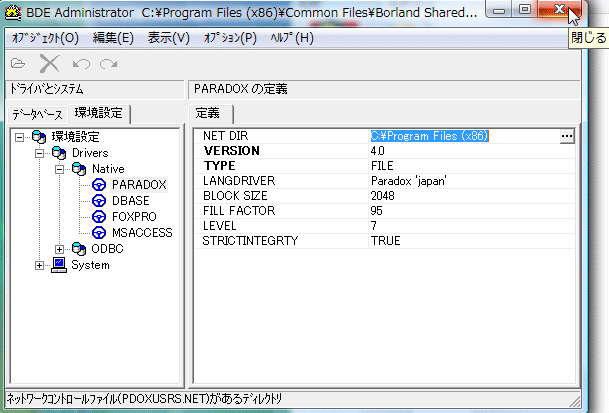609x413 pixels.
Task: Click the NET DIR browse ellipsis button
Action: 567,136
